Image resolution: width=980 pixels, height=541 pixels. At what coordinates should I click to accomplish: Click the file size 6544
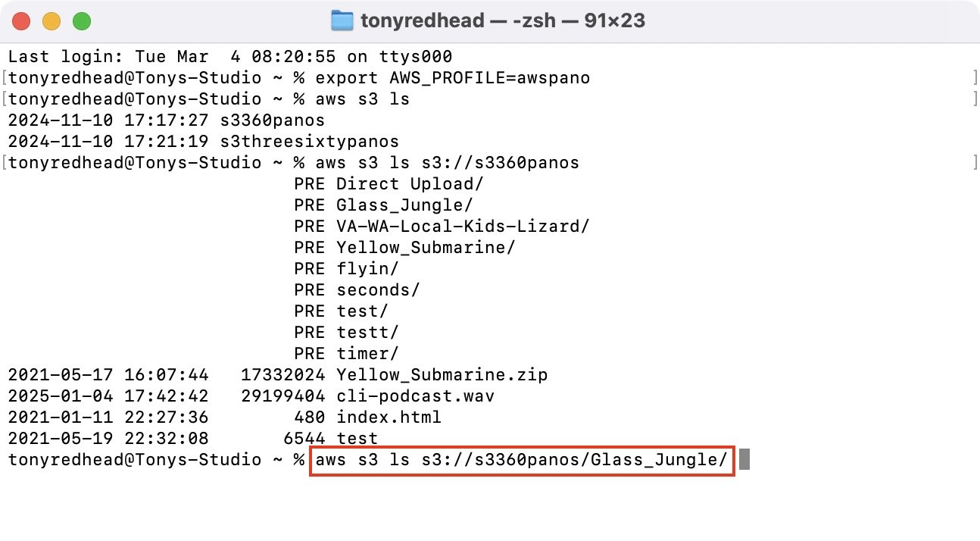(304, 438)
